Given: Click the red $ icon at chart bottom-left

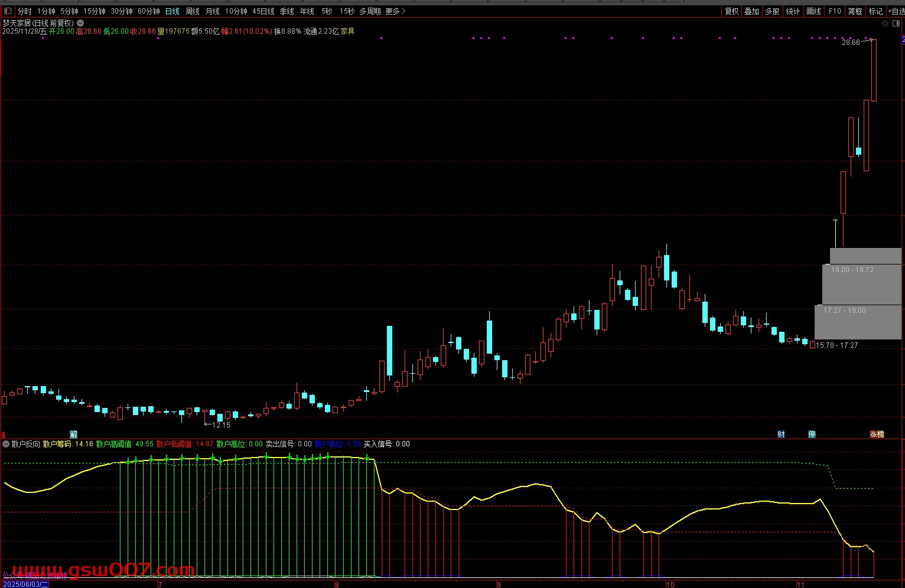Looking at the screenshot, I should click(x=4, y=435).
